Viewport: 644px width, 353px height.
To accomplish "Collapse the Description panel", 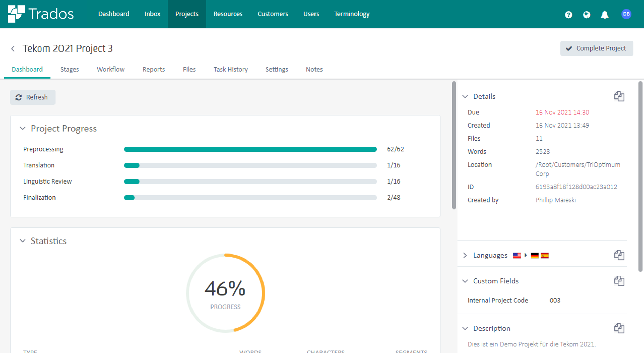I will 465,328.
